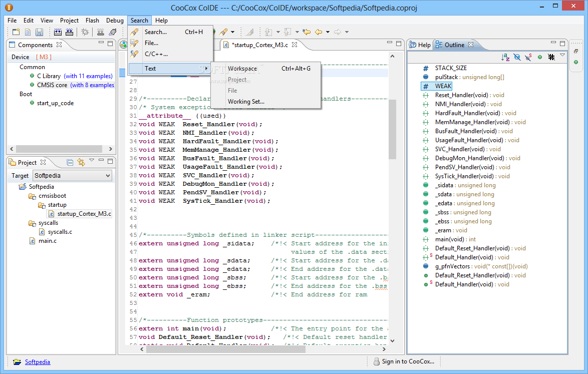
Task: Open the Target Softpedia combo box
Action: [x=73, y=175]
